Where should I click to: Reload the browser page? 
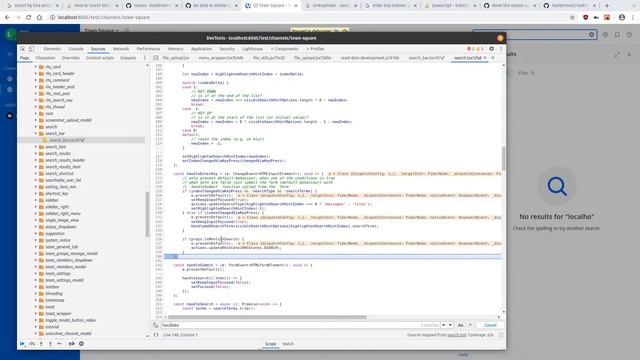tap(29, 18)
